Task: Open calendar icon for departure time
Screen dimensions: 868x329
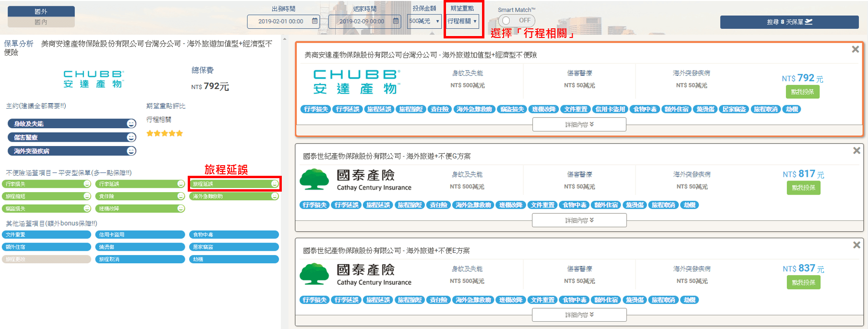Action: click(315, 21)
